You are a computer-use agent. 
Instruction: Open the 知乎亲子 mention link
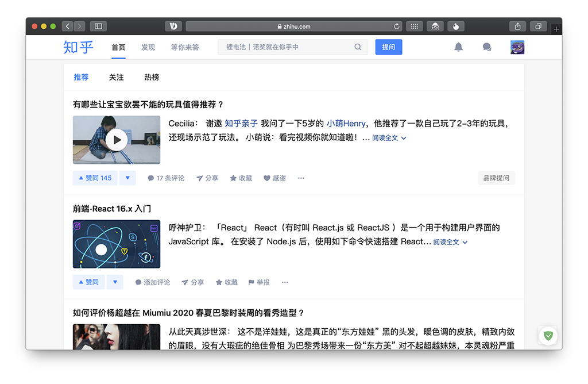point(241,124)
